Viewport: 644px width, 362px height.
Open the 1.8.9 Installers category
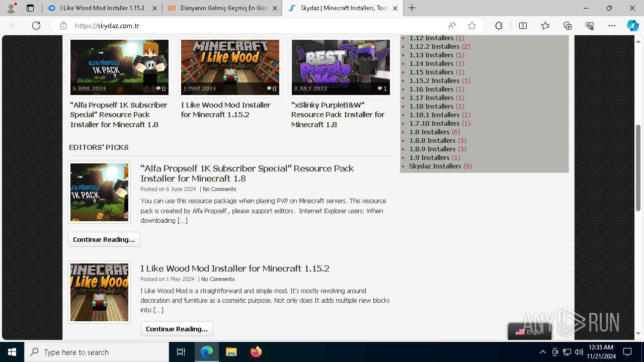coord(432,149)
